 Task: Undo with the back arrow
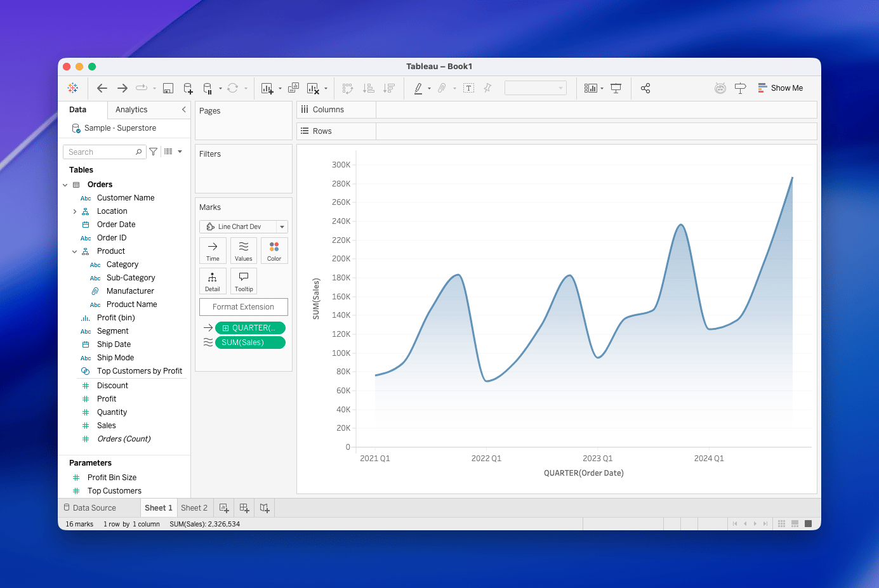[x=102, y=88]
